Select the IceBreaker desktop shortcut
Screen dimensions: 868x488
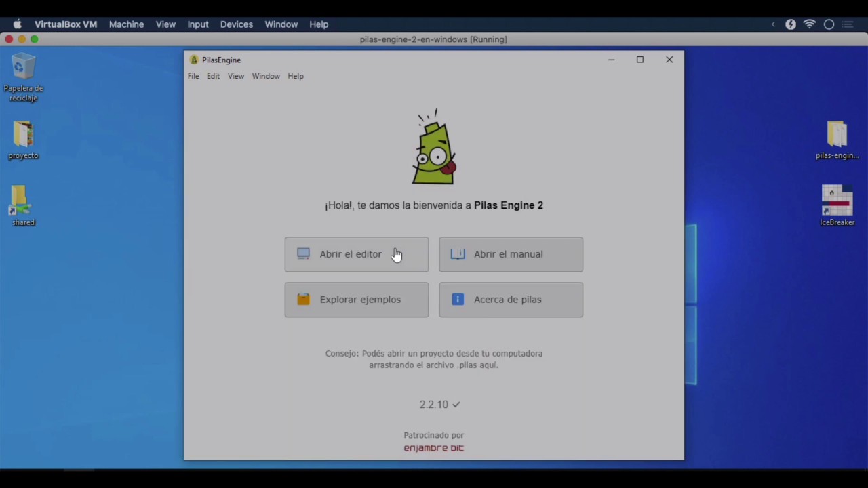pos(837,206)
